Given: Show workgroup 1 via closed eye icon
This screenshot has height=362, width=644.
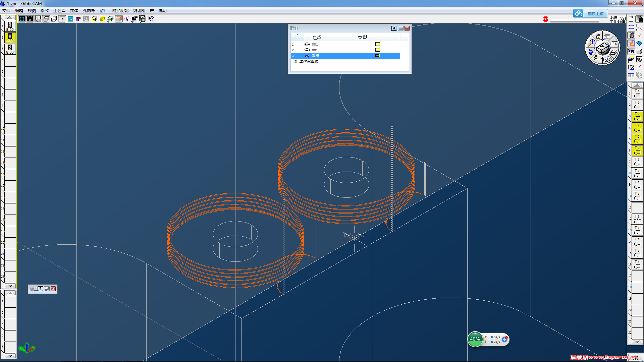Looking at the screenshot, I should [x=307, y=44].
